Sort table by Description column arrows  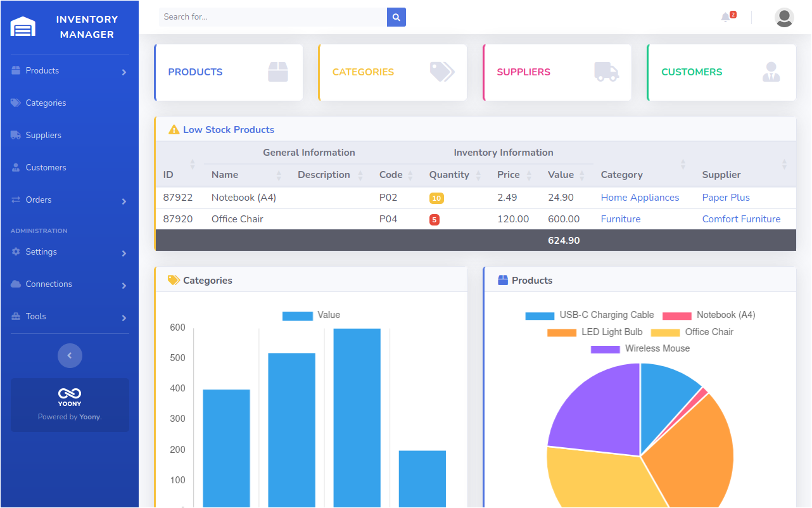360,175
